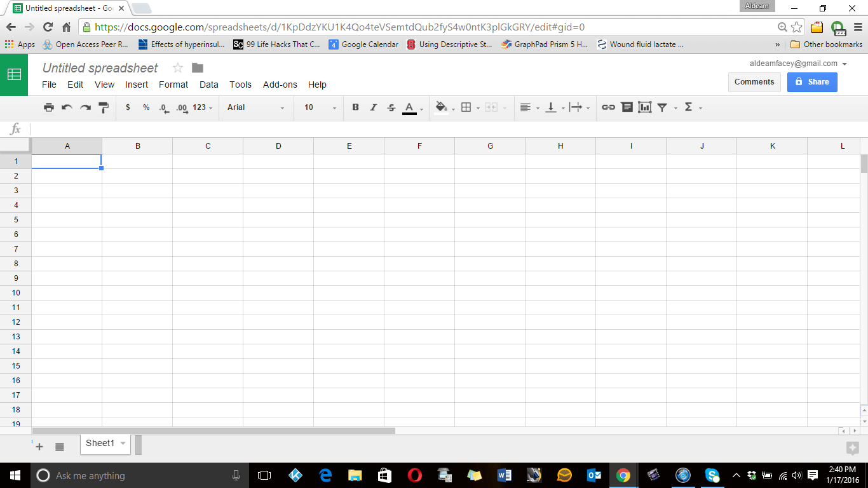The image size is (868, 488).
Task: Open the text color picker
Action: [x=410, y=107]
